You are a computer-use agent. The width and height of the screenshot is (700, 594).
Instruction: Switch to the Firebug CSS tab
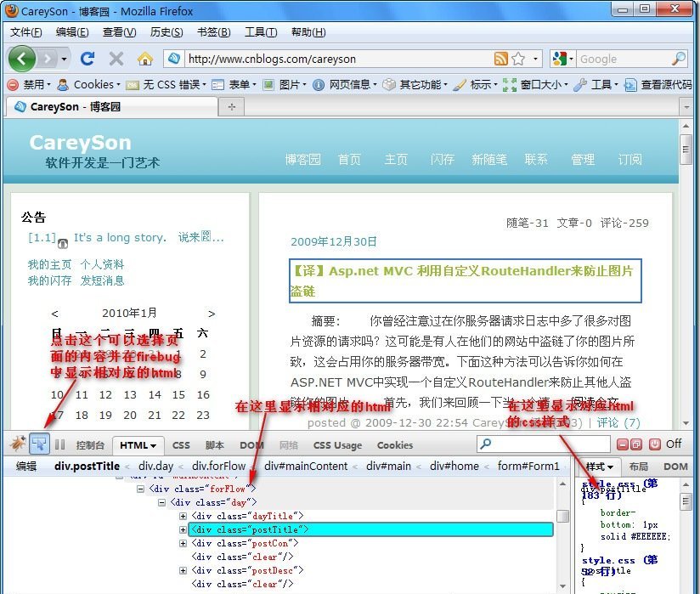point(181,445)
